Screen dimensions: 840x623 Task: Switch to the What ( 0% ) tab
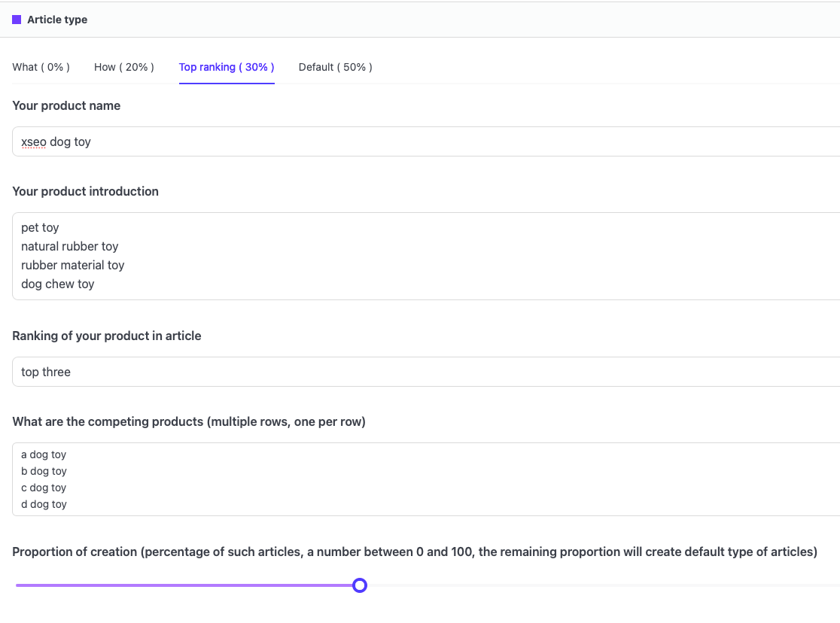tap(41, 67)
